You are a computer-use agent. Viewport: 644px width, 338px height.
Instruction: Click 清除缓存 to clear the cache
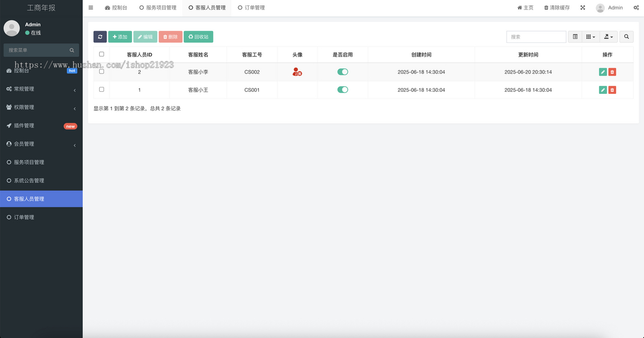pyautogui.click(x=557, y=8)
